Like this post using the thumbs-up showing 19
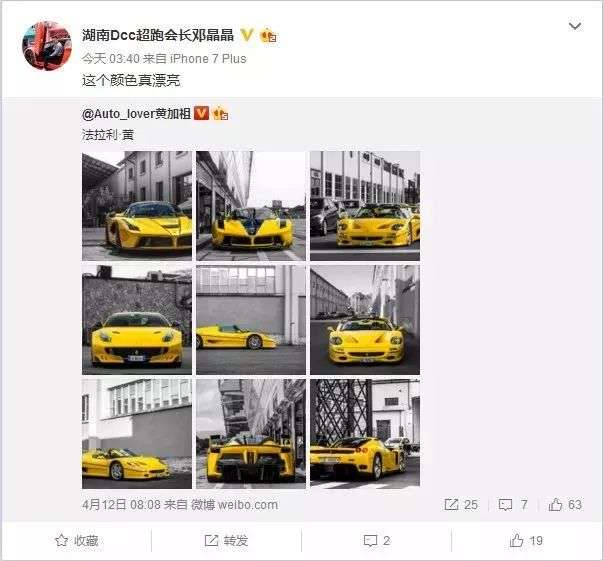The width and height of the screenshot is (604, 561). tap(526, 541)
